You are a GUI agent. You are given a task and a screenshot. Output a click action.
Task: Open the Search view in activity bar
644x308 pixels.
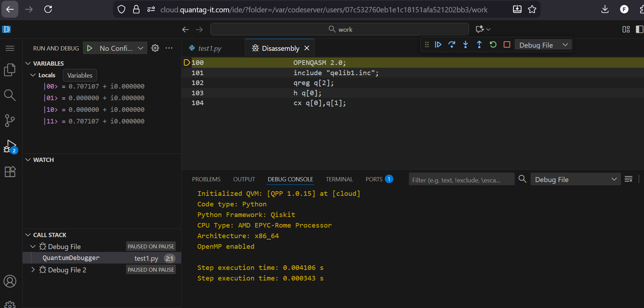click(x=10, y=95)
